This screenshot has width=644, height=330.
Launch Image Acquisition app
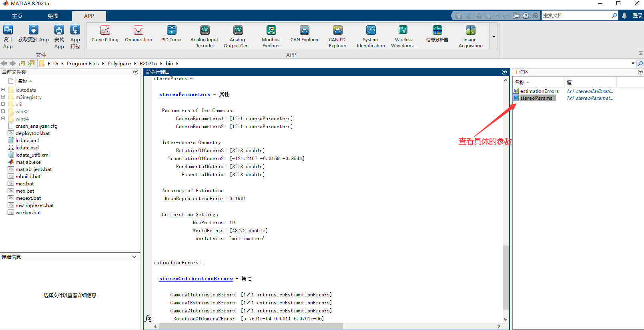click(470, 37)
